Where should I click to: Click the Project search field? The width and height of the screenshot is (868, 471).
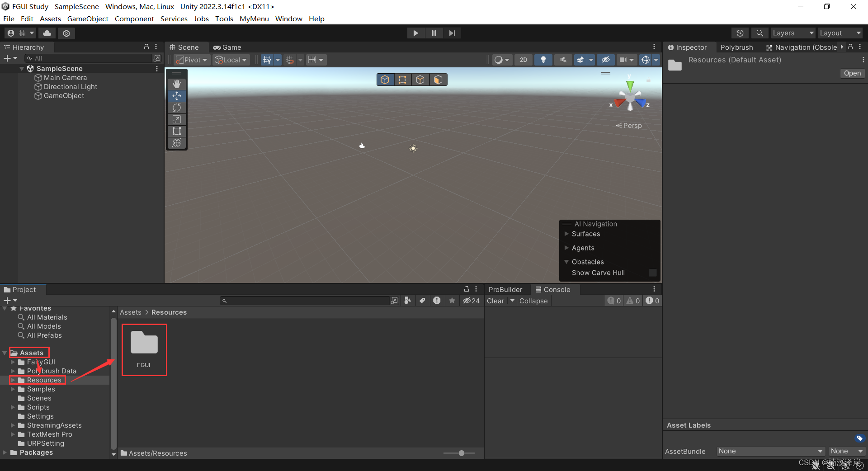coord(305,301)
